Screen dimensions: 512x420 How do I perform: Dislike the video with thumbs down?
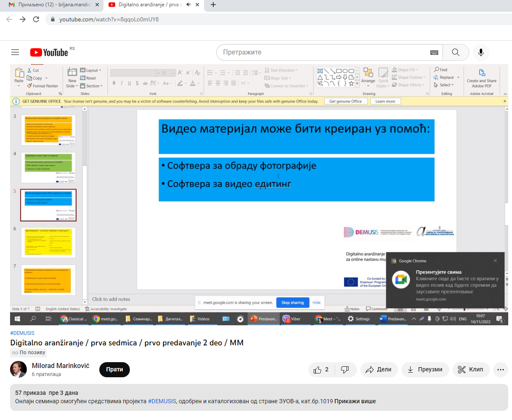tap(345, 370)
